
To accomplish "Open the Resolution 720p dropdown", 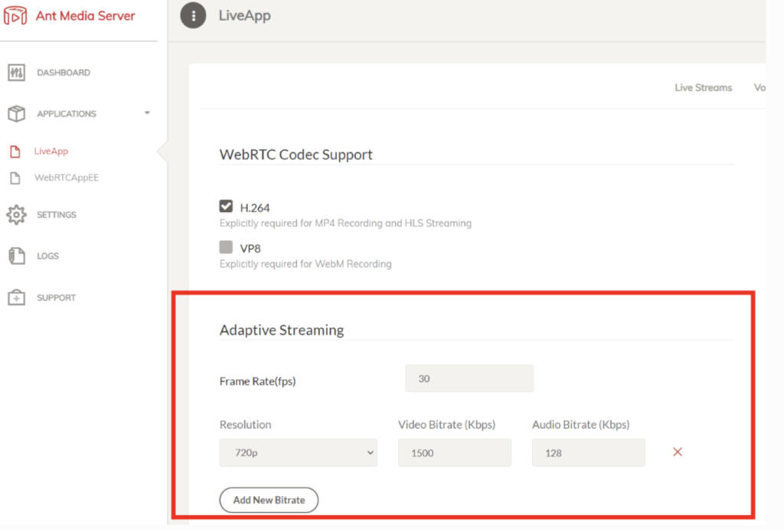I will [298, 452].
